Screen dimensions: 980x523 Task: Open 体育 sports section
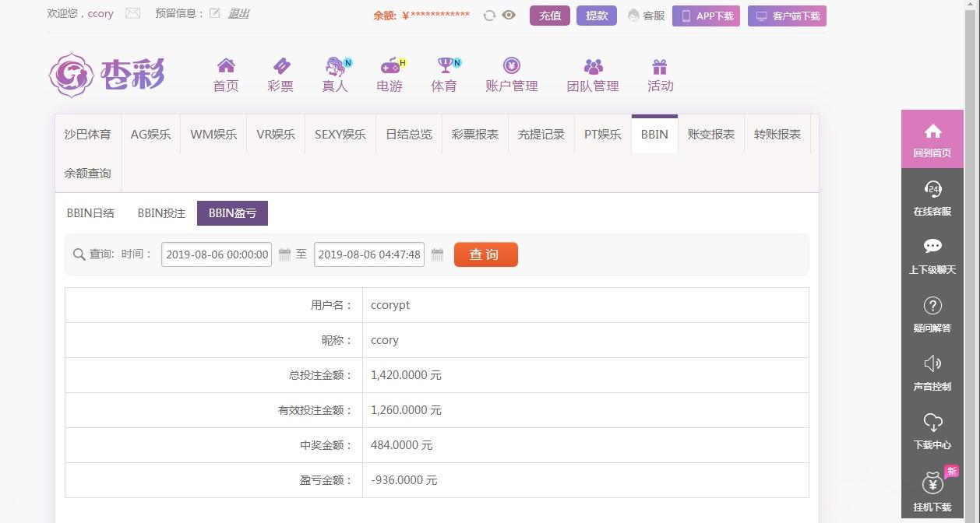point(445,75)
